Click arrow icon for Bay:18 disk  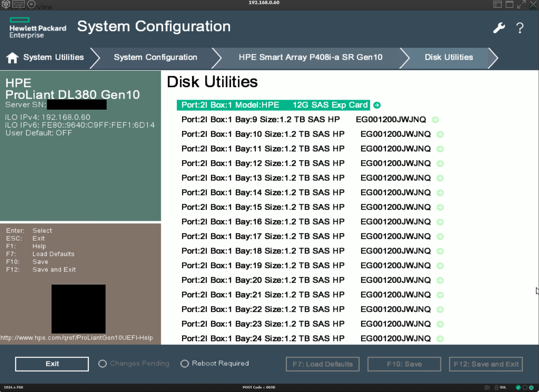440,251
